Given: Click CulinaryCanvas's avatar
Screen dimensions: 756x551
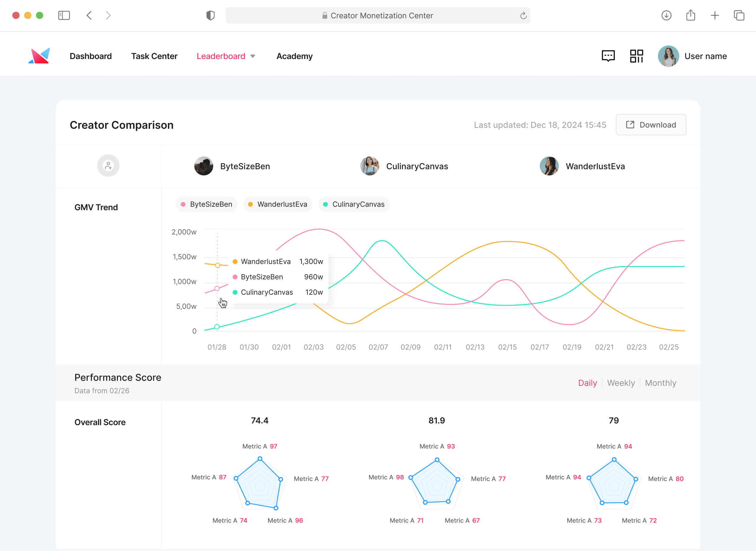Looking at the screenshot, I should coord(369,166).
